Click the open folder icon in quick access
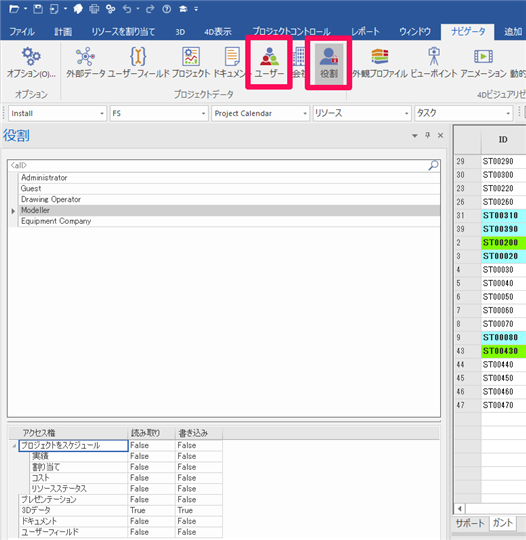The image size is (526, 540). pos(14,9)
